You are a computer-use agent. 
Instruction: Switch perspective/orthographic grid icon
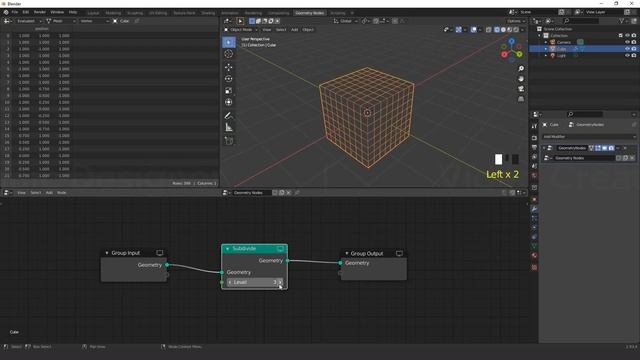pyautogui.click(x=521, y=99)
